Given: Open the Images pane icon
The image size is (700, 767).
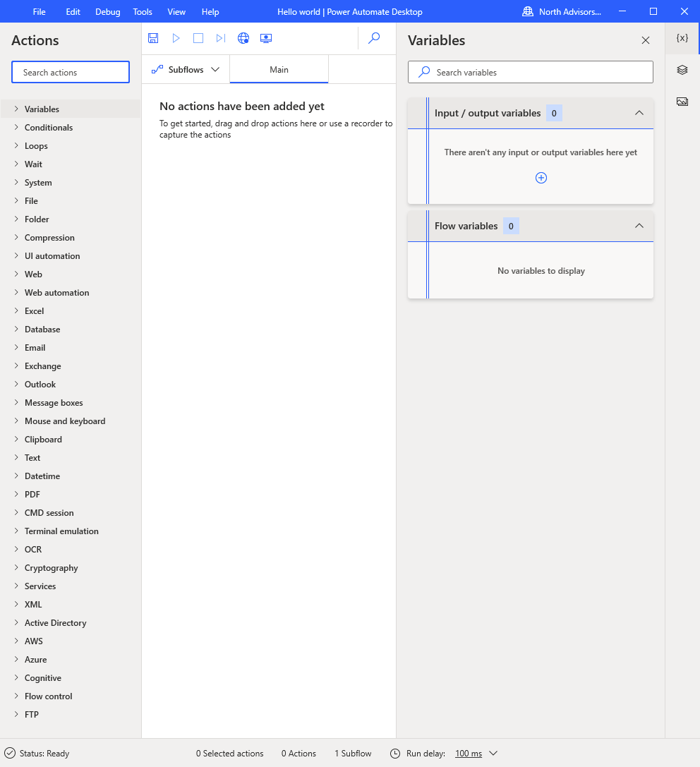Looking at the screenshot, I should pyautogui.click(x=682, y=102).
